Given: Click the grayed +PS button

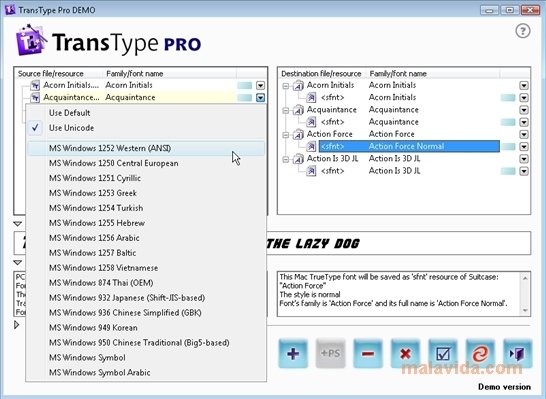Looking at the screenshot, I should tap(330, 353).
